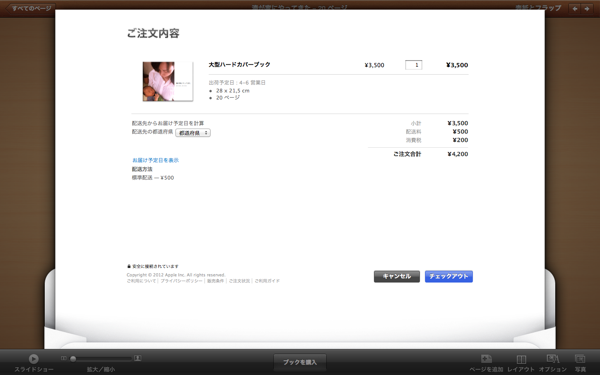Viewport: 600px width, 375px height.
Task: Open the 都道府県 prefecture dropdown
Action: point(193,133)
